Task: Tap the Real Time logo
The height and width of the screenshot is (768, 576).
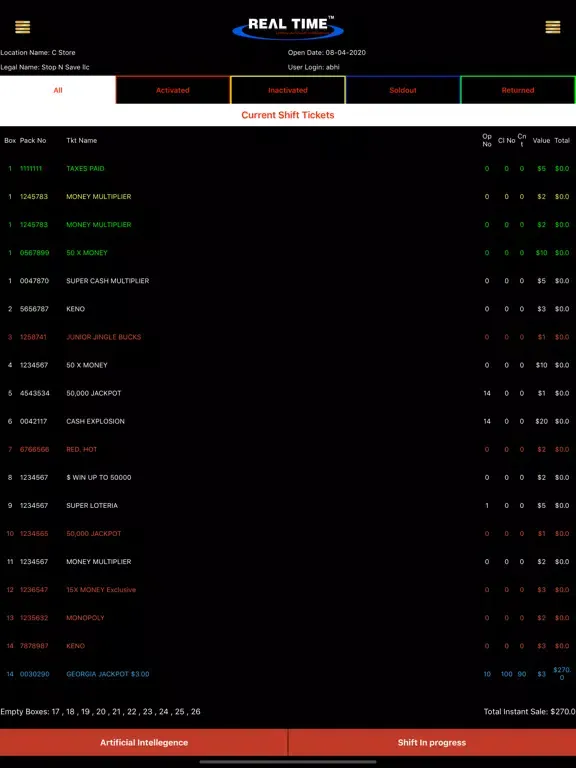Action: tap(288, 27)
